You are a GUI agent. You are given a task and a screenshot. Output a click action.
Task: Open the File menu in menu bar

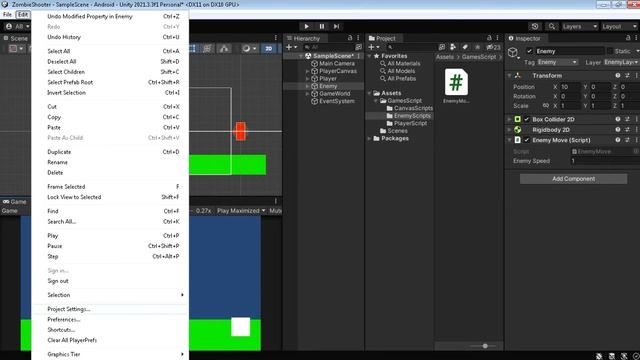point(7,15)
